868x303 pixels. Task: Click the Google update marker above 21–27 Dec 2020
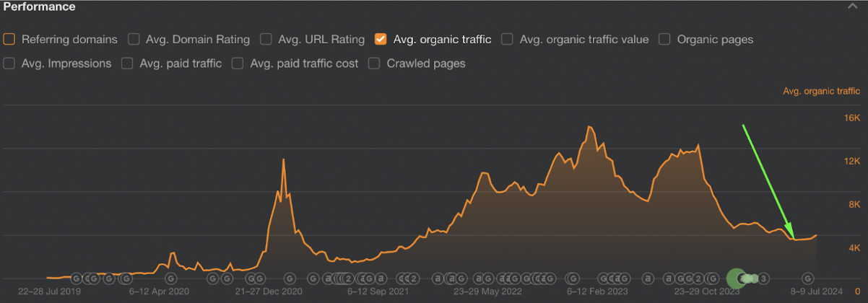290,278
